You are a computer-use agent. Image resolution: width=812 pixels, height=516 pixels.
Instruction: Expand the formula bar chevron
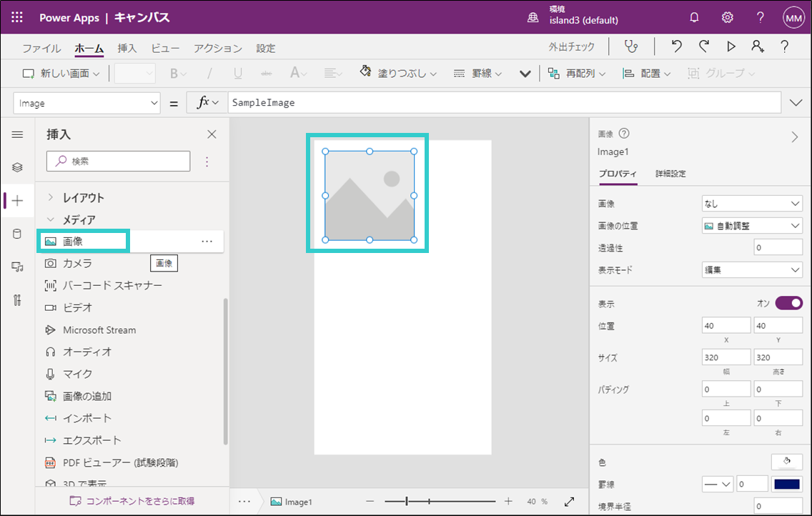tap(796, 102)
